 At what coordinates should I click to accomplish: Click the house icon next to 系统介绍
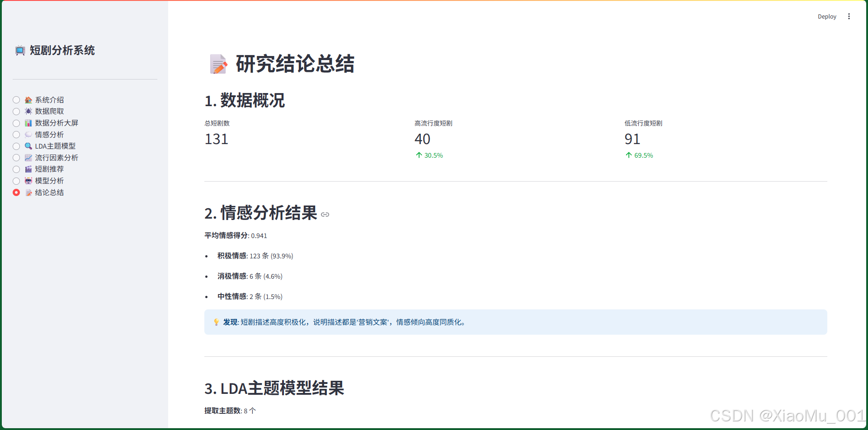(x=28, y=100)
